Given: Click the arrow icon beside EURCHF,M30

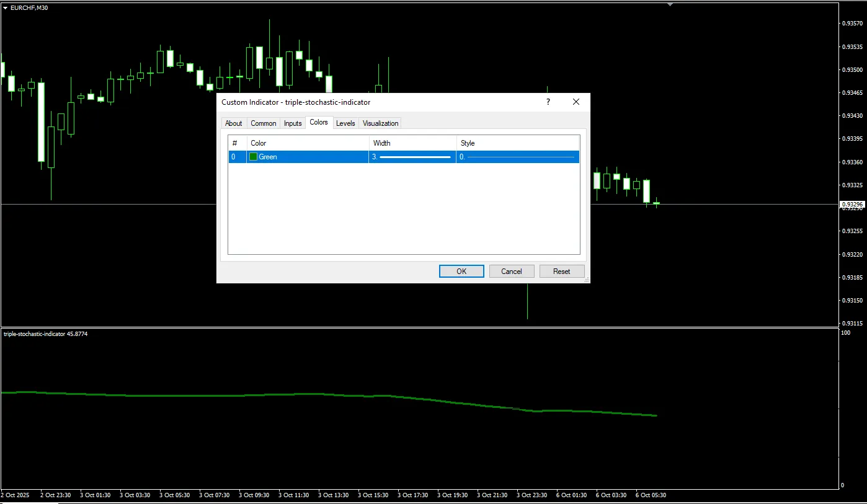Looking at the screenshot, I should click(x=6, y=8).
